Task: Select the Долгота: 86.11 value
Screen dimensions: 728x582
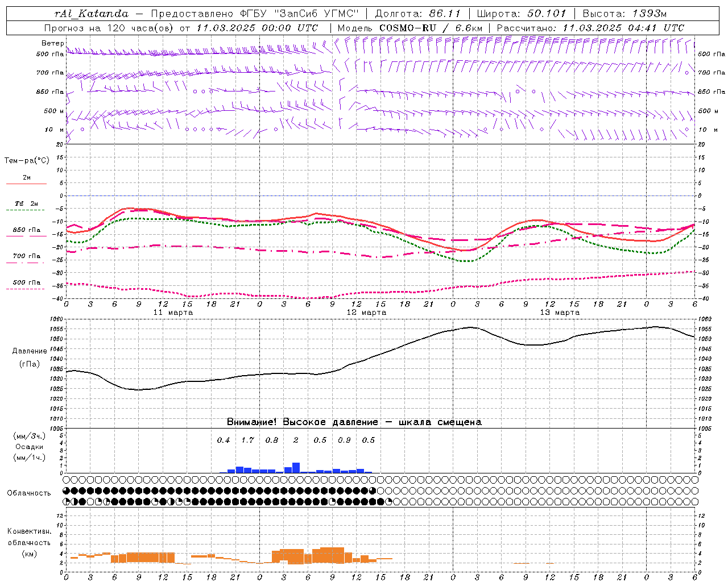Action: [x=417, y=14]
